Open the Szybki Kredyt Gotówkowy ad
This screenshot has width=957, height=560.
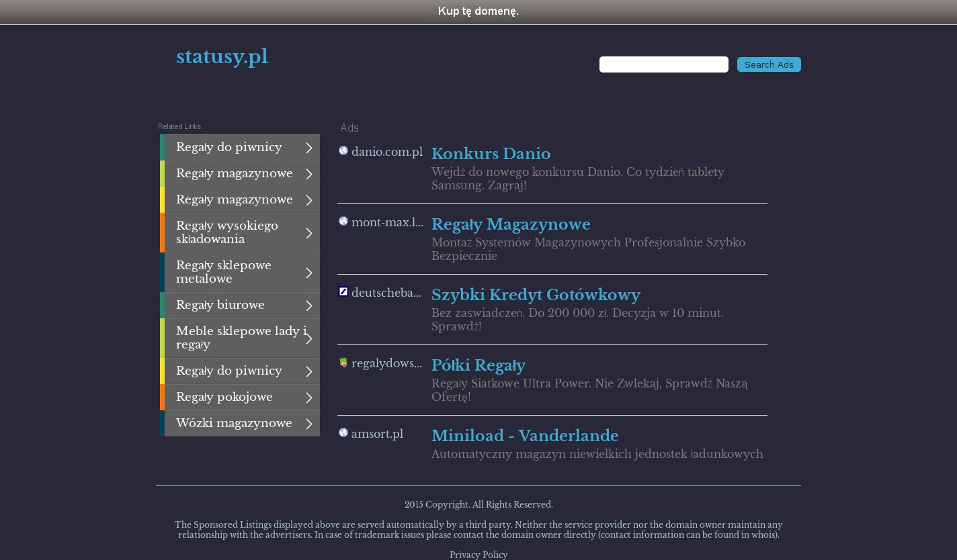[536, 295]
